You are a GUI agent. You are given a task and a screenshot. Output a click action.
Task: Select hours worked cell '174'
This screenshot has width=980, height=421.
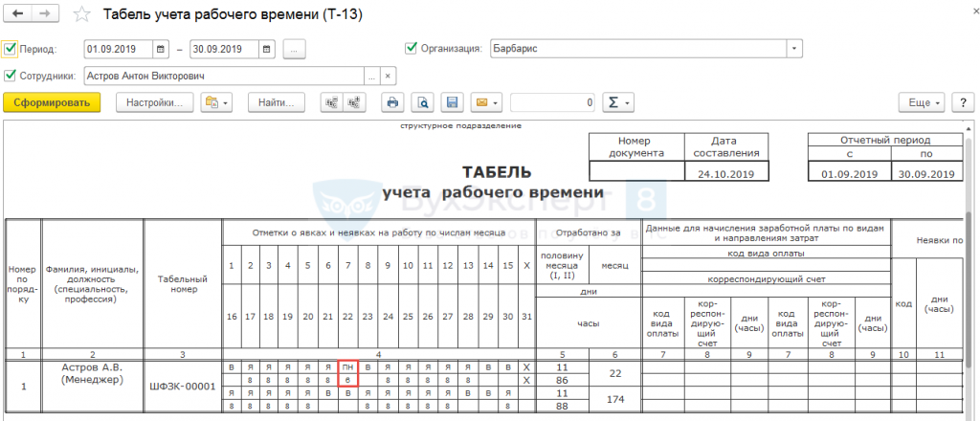tap(615, 398)
